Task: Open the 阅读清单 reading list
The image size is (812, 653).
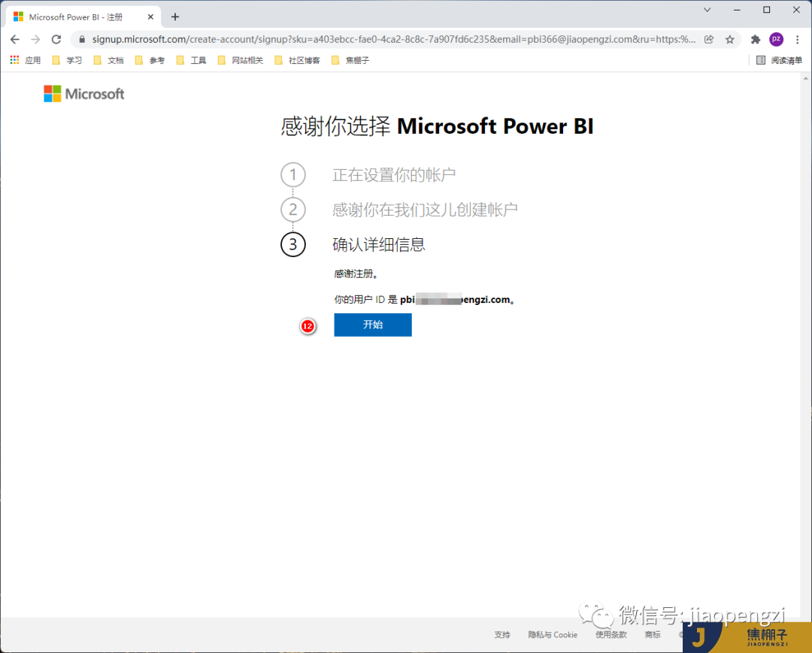Action: (780, 61)
